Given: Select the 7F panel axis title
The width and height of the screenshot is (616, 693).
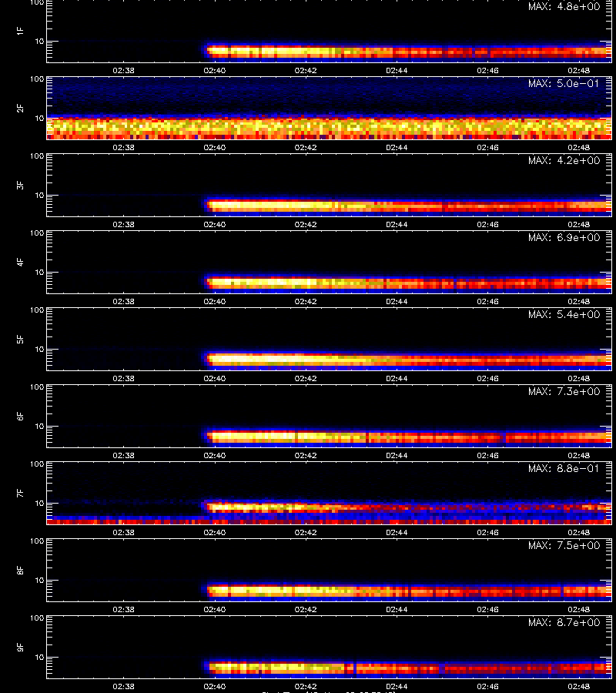Looking at the screenshot, I should 20,493.
